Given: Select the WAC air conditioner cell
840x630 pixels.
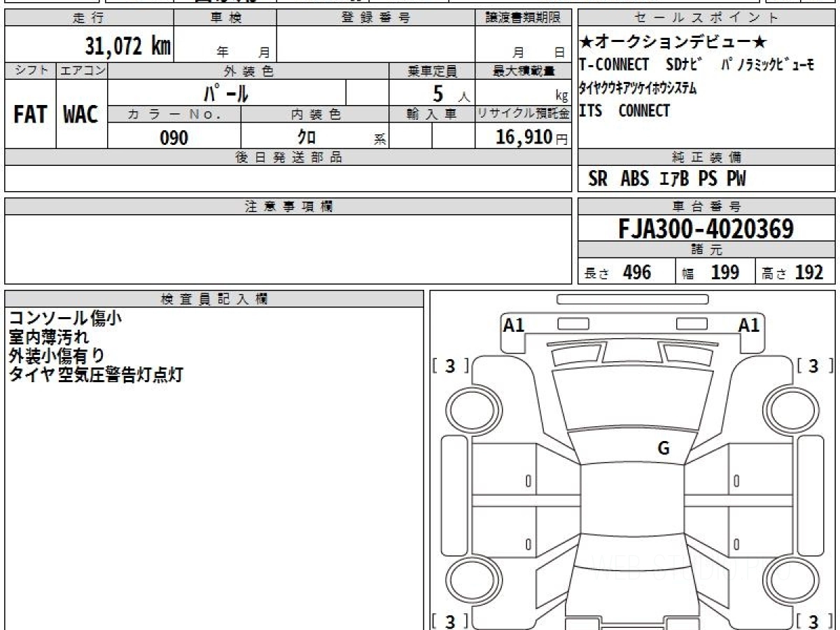Looking at the screenshot, I should 81,115.
